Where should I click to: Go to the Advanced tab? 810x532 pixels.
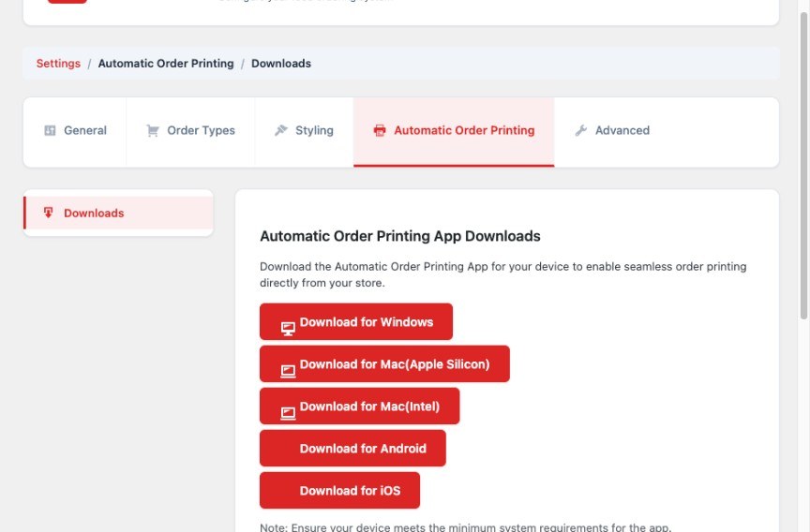(612, 131)
